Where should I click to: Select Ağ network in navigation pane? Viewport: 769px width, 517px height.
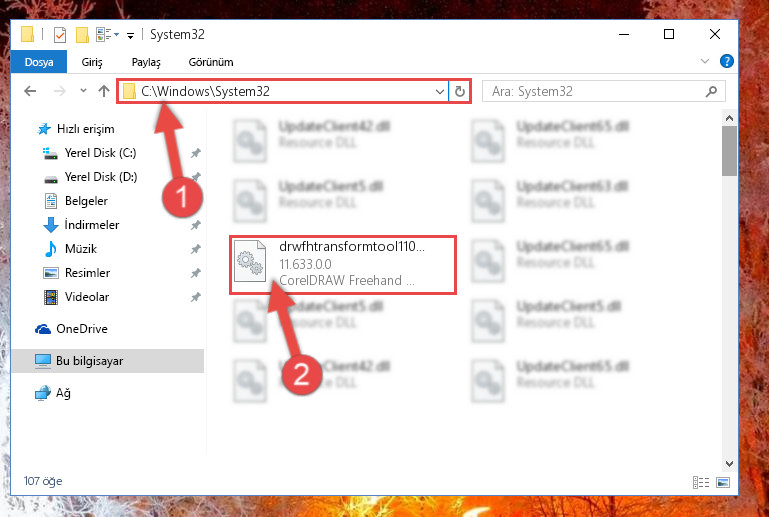[63, 393]
